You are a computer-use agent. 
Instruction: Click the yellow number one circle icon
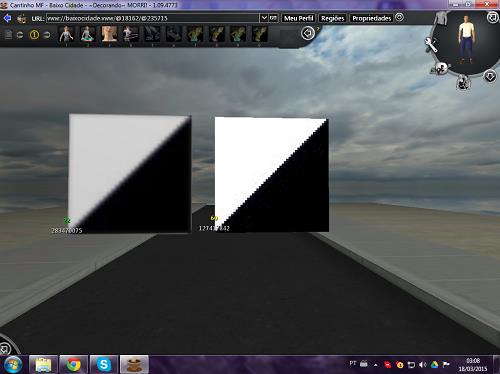34,34
